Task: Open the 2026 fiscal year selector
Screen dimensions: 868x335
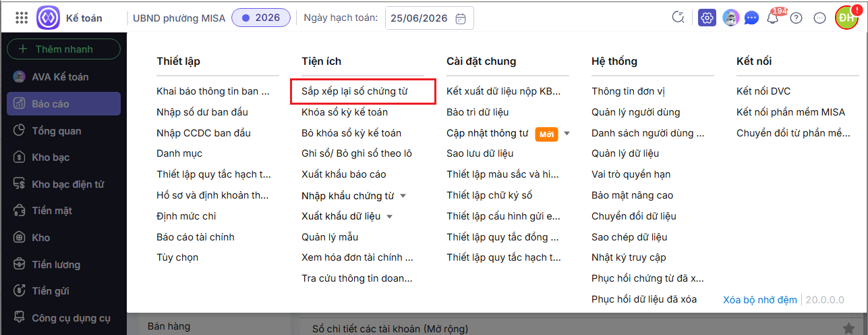Action: pos(261,18)
